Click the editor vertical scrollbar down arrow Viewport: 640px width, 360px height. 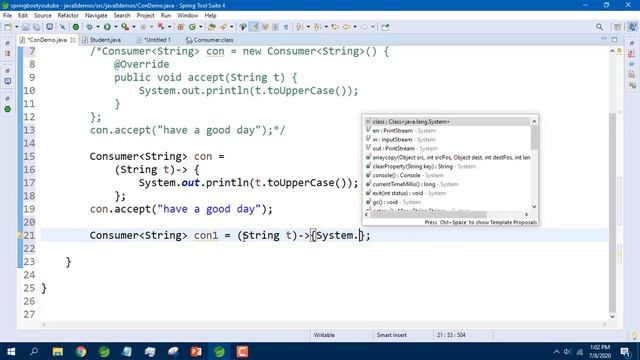coord(612,316)
